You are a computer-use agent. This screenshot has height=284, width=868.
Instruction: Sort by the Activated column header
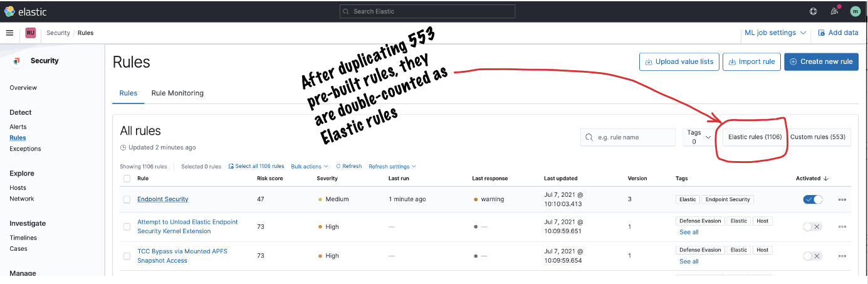812,179
